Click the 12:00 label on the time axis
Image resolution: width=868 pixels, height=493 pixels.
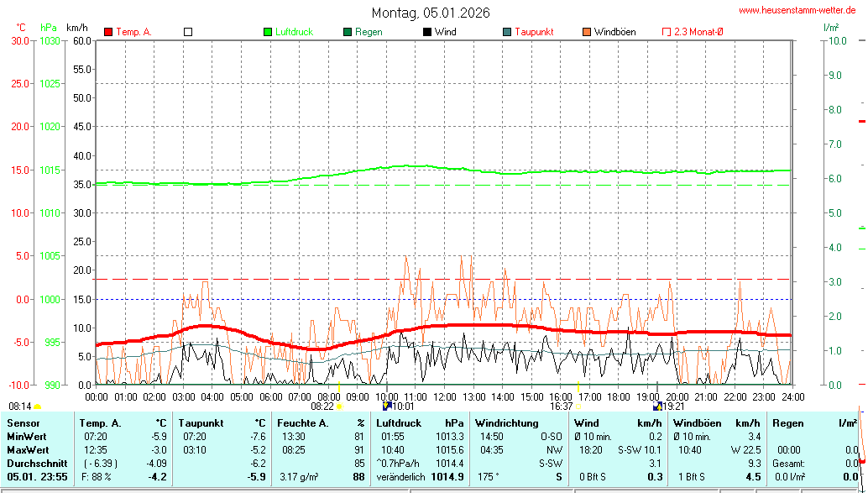point(444,396)
